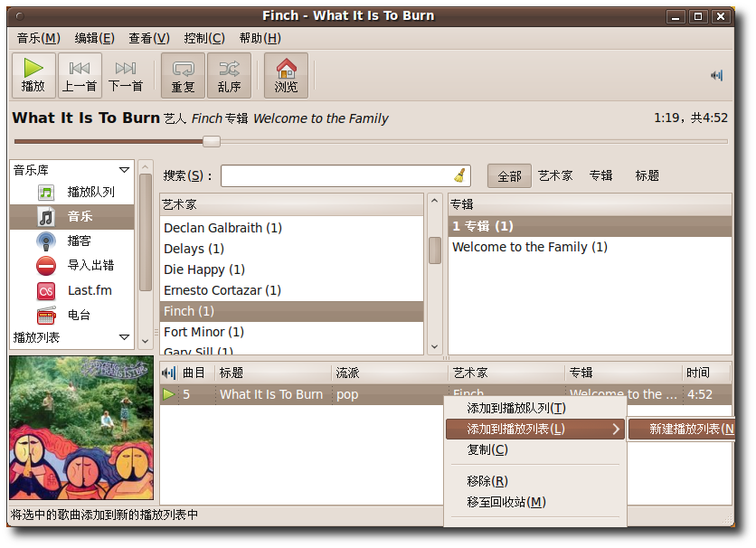Collapse the 音乐库 section arrow

124,170
